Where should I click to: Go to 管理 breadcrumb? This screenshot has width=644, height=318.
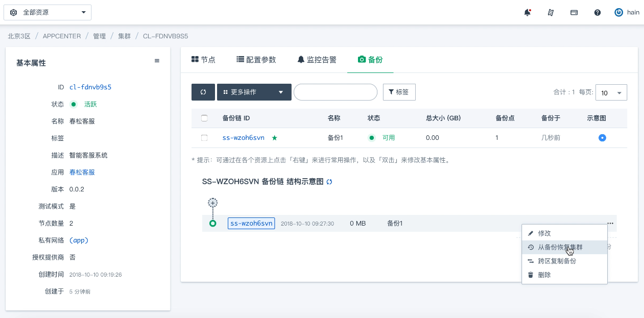click(99, 36)
